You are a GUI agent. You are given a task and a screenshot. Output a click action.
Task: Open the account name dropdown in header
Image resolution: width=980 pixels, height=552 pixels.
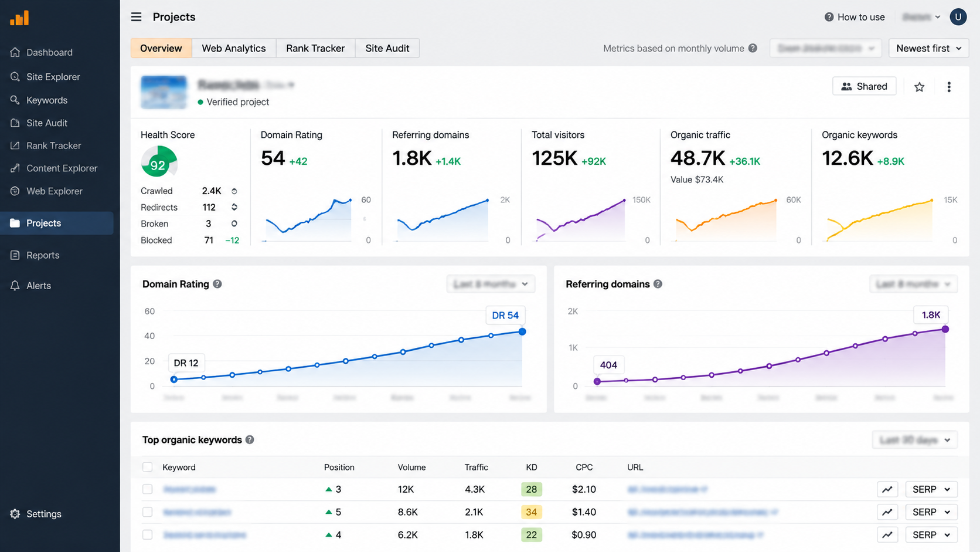coord(921,17)
